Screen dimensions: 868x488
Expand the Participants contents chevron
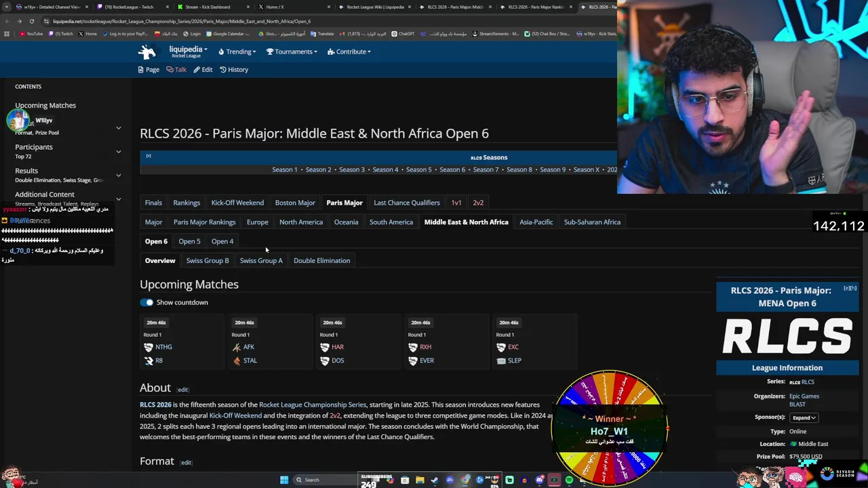119,152
